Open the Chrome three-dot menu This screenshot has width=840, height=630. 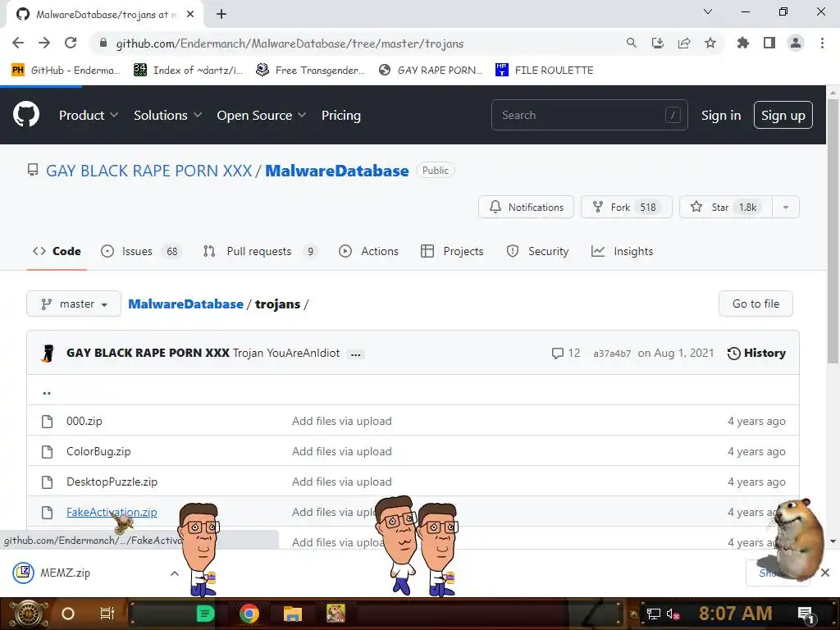pos(822,43)
